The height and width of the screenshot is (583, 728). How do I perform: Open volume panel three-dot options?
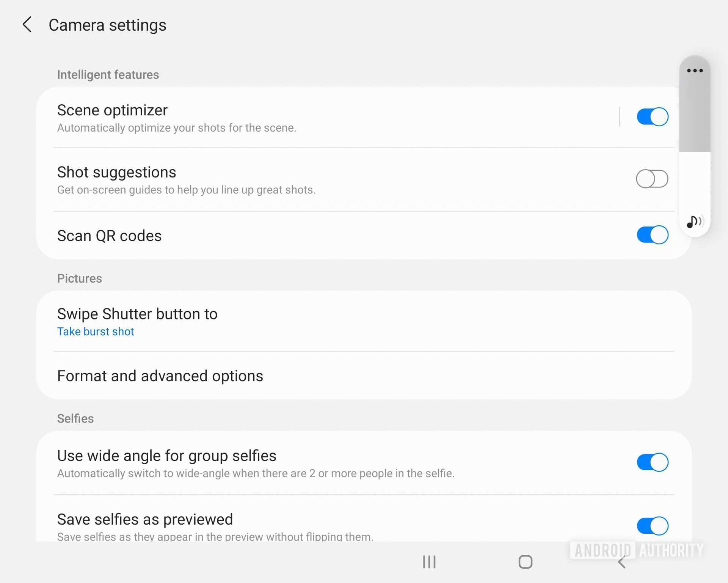tap(695, 71)
